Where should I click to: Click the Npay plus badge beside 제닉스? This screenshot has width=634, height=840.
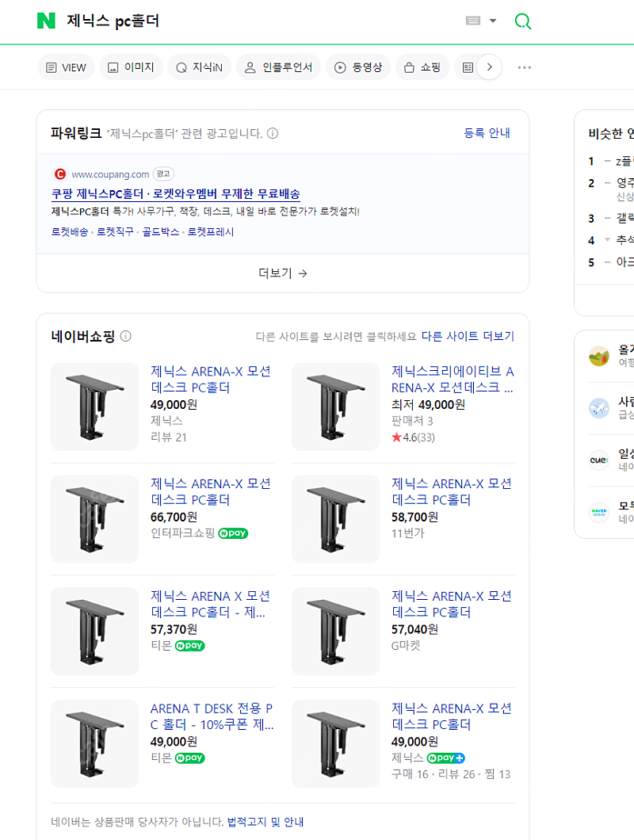[446, 758]
